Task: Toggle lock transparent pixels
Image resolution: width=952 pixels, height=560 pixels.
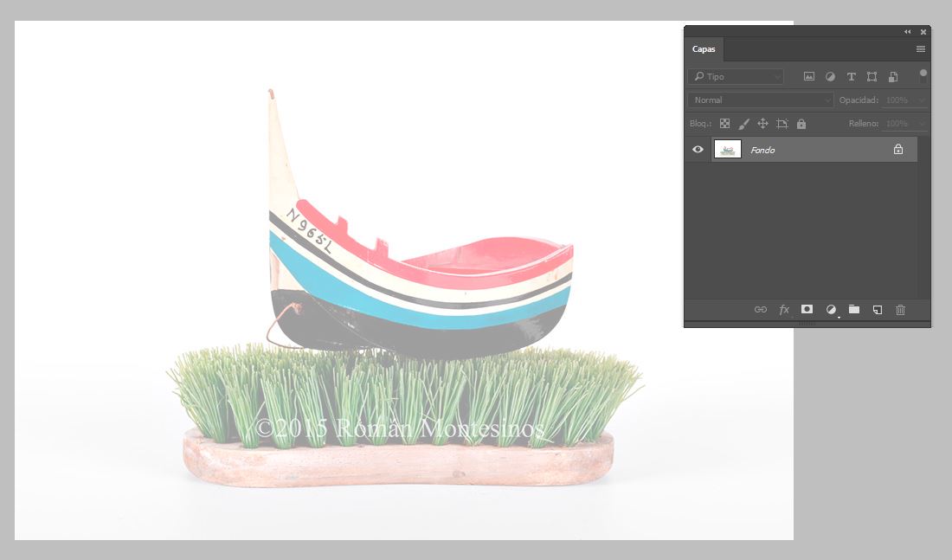Action: pyautogui.click(x=724, y=124)
